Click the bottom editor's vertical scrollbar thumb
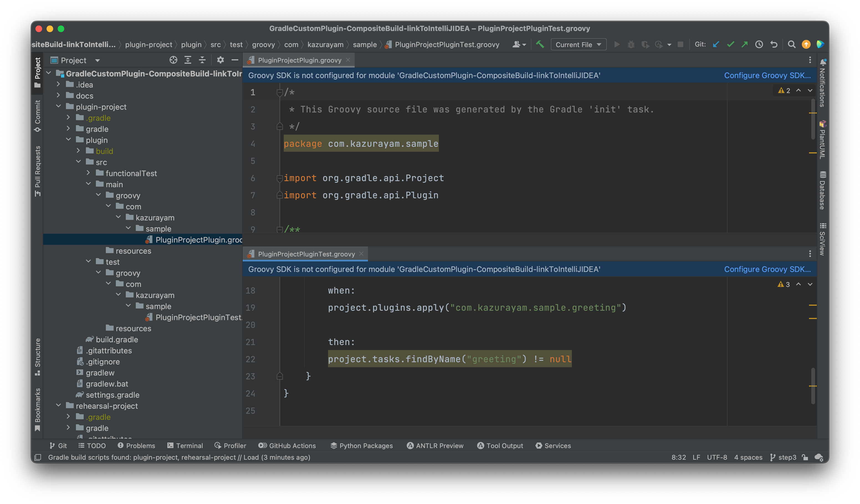Image resolution: width=860 pixels, height=504 pixels. click(x=813, y=386)
